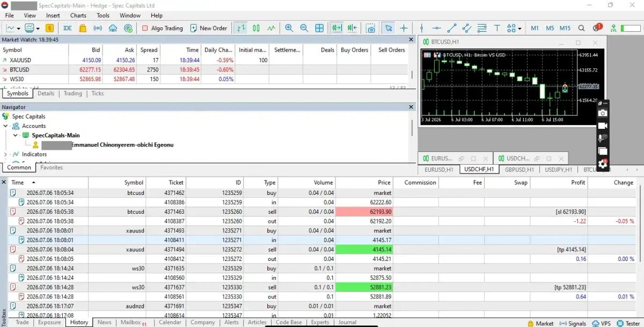The height and width of the screenshot is (327, 644).
Task: Open the VPS cloud hosting icon
Action: point(113,28)
